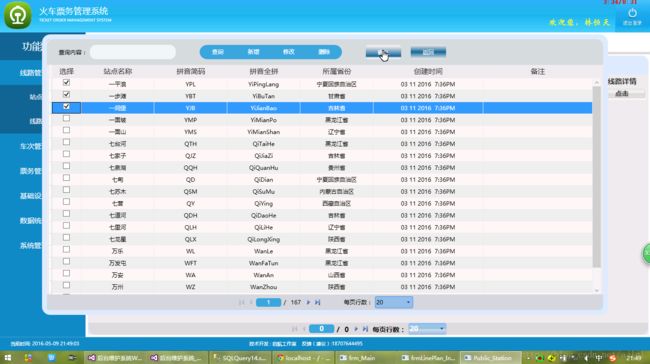Check the checkbox in QTH row
This screenshot has height=364, width=650.
pos(66,142)
